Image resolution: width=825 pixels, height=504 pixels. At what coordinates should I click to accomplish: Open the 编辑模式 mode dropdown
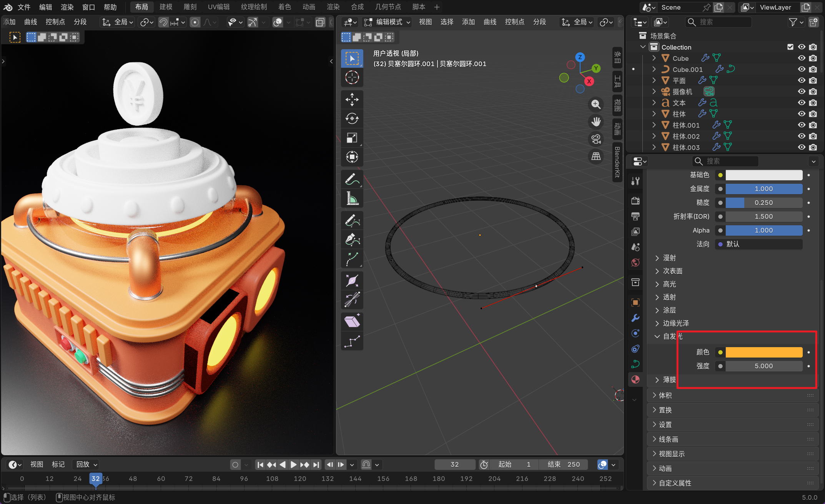point(388,22)
